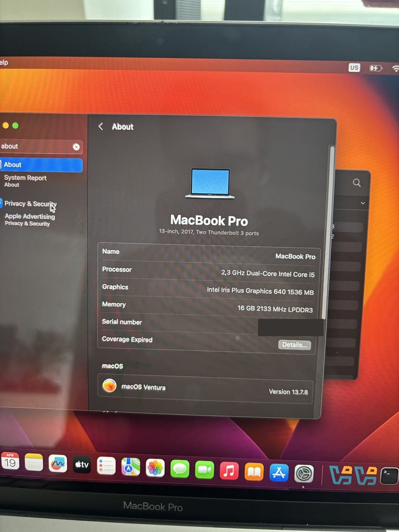
Task: Open Music app in the Dock
Action: [229, 471]
